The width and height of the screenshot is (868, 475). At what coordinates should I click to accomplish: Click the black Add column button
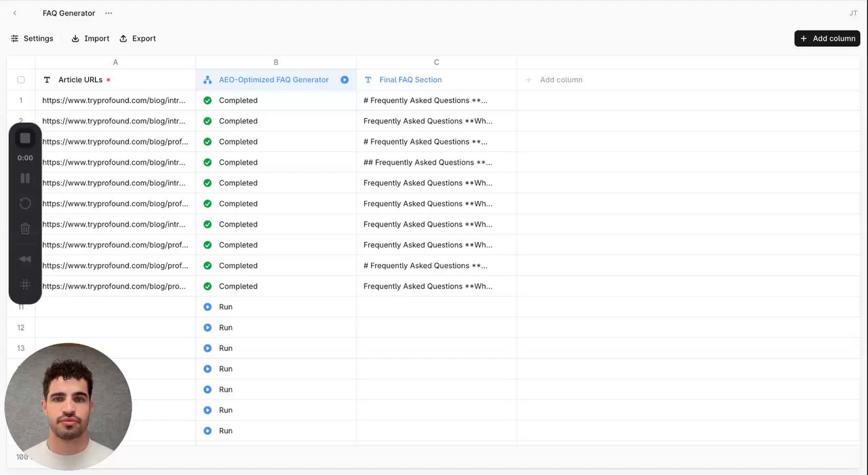click(827, 39)
